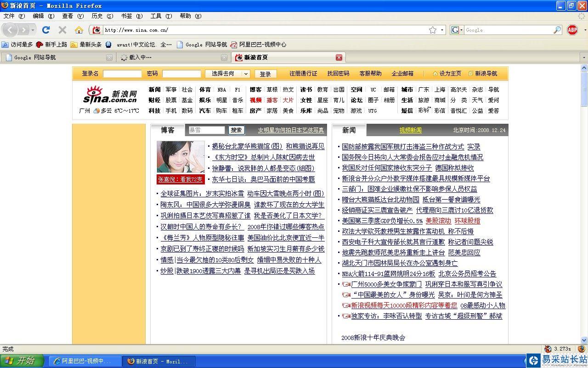588x368 pixels.
Task: Switch to the Google 网站导航 tab
Action: (x=57, y=57)
